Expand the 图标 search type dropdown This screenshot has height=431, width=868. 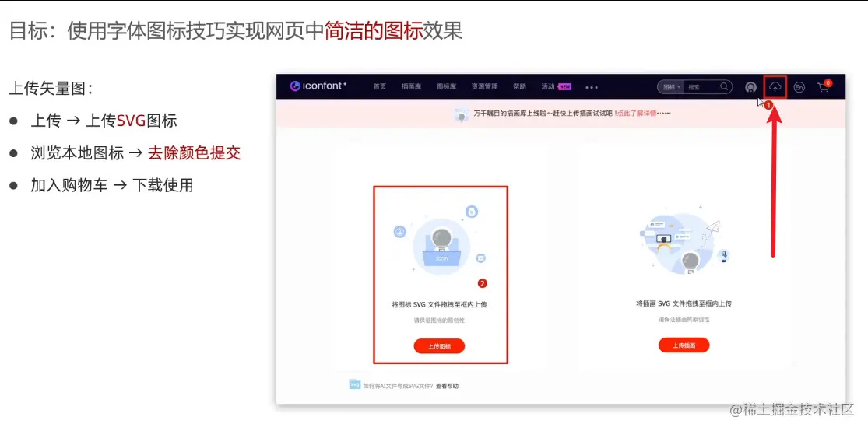point(672,87)
